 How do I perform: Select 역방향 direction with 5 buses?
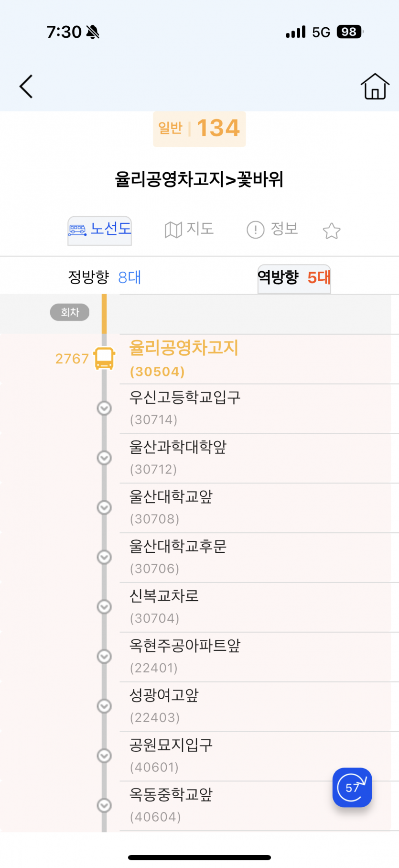coord(294,278)
